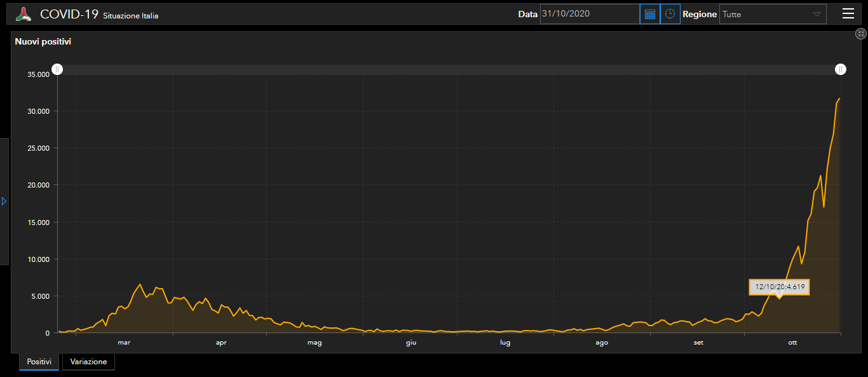The width and height of the screenshot is (868, 377).
Task: Expand the hidden left side panel
Action: coord(4,201)
